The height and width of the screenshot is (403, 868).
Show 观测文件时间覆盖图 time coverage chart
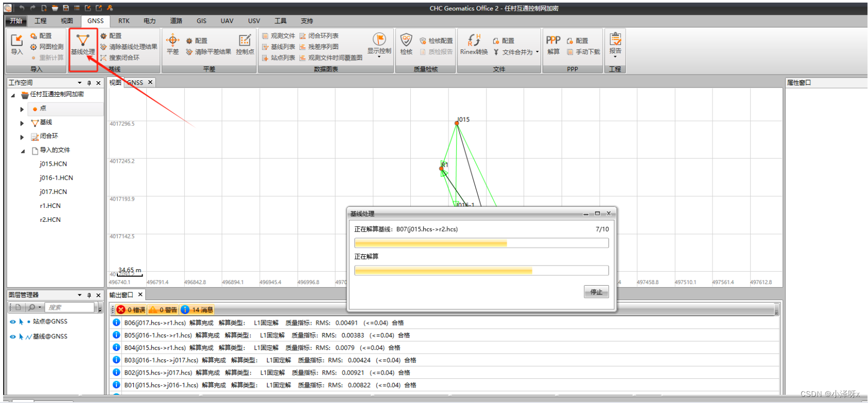pyautogui.click(x=331, y=58)
